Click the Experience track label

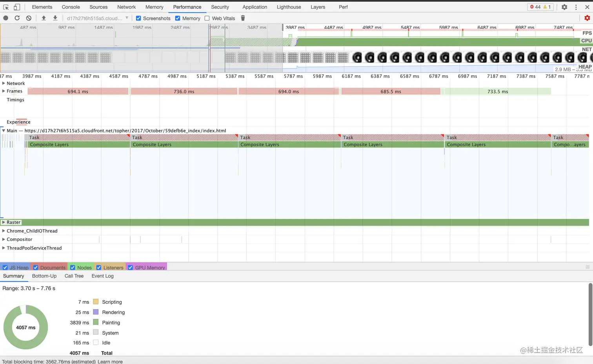(x=18, y=122)
